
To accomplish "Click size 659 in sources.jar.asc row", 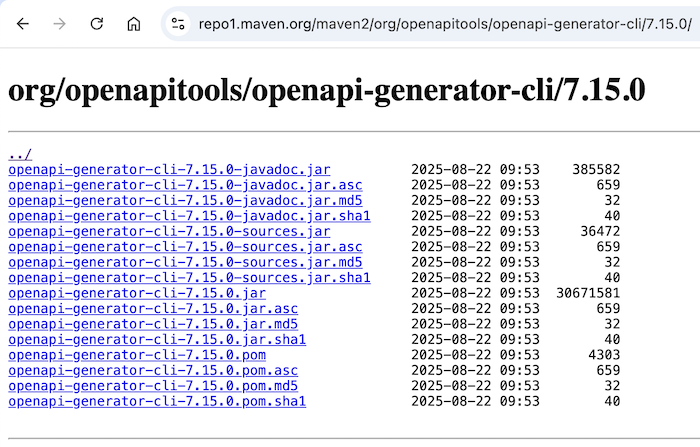I will 608,247.
